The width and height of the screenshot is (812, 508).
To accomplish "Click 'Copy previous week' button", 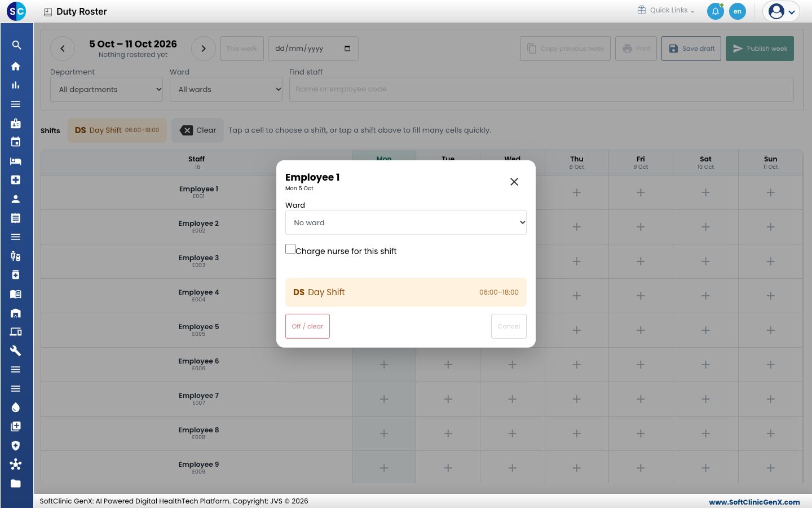I will [x=566, y=49].
